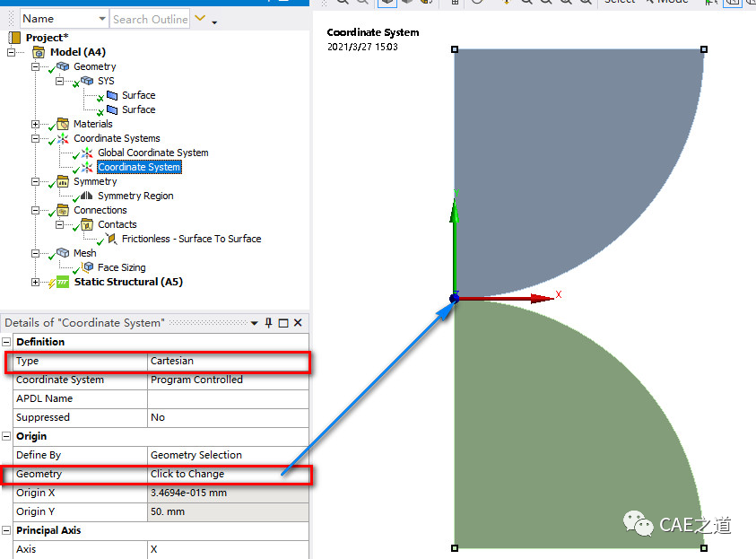Close the Details panel
Screen dimensions: 756x559
298,323
